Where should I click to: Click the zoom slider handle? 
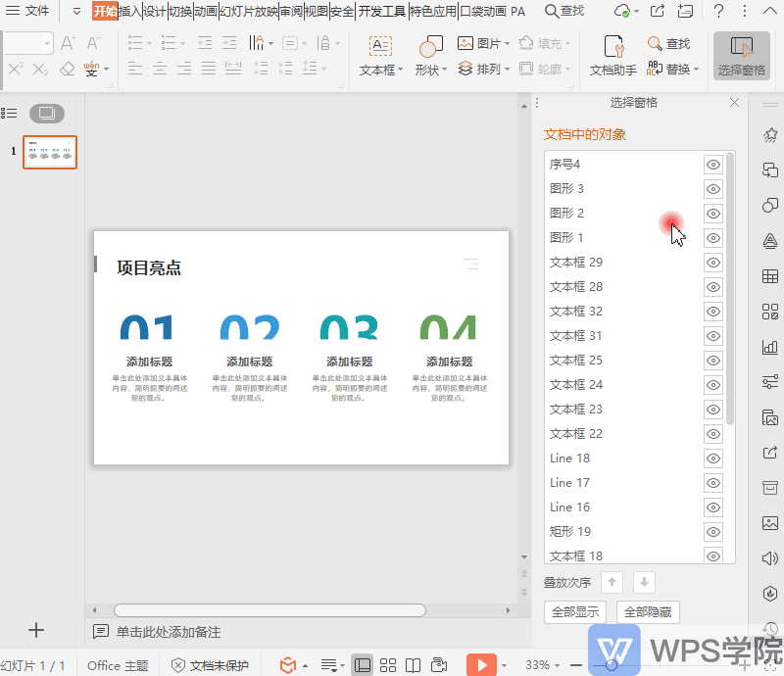(611, 665)
